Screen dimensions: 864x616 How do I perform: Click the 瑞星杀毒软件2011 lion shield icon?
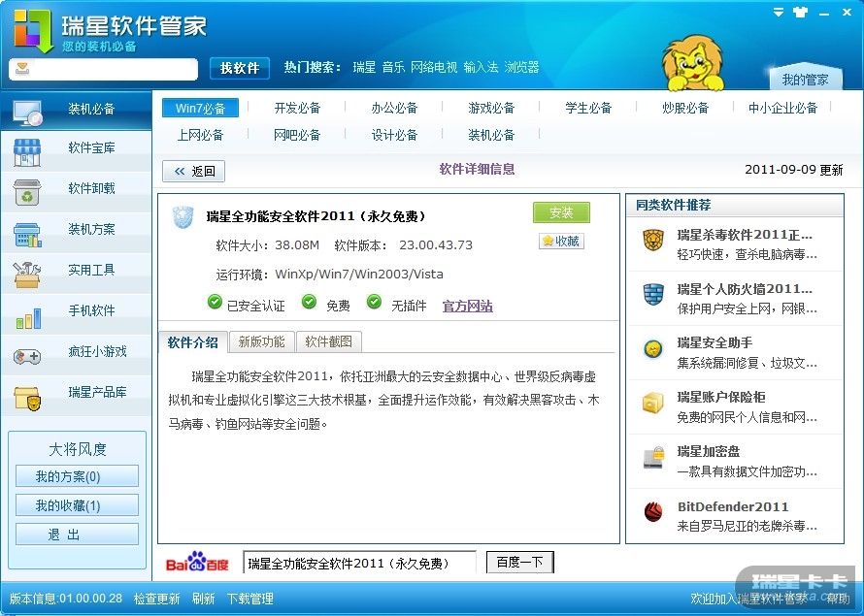pos(653,240)
